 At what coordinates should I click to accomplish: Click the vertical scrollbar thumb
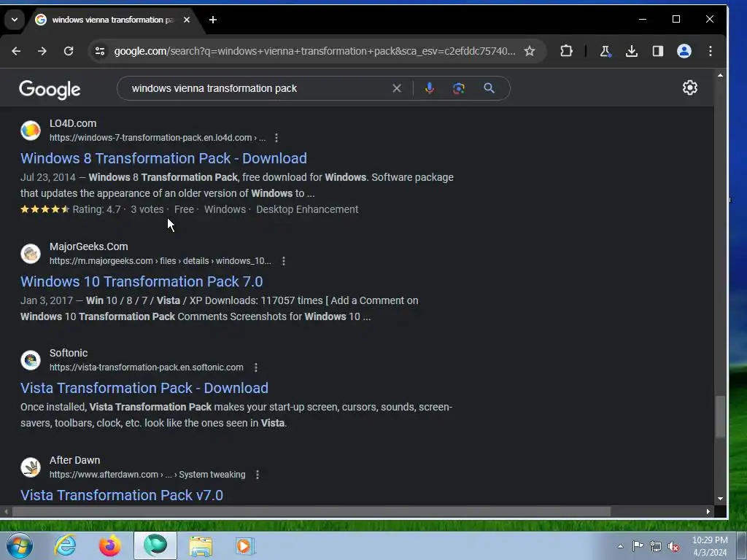point(720,416)
